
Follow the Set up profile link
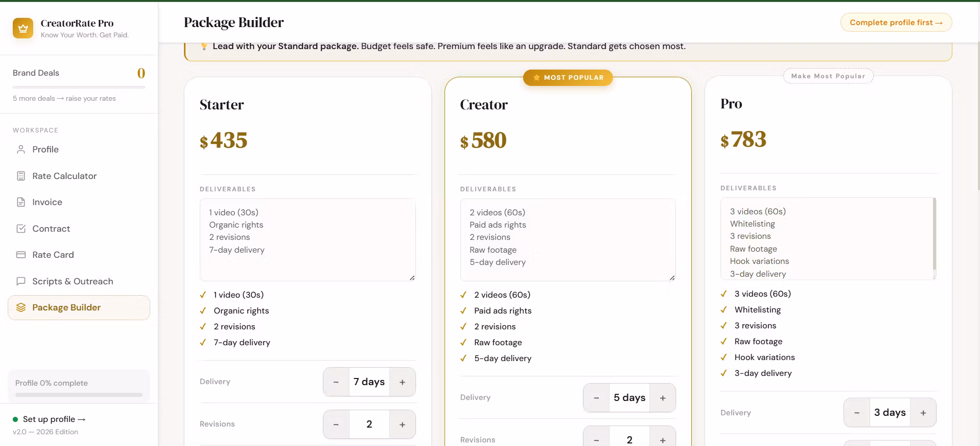(54, 419)
